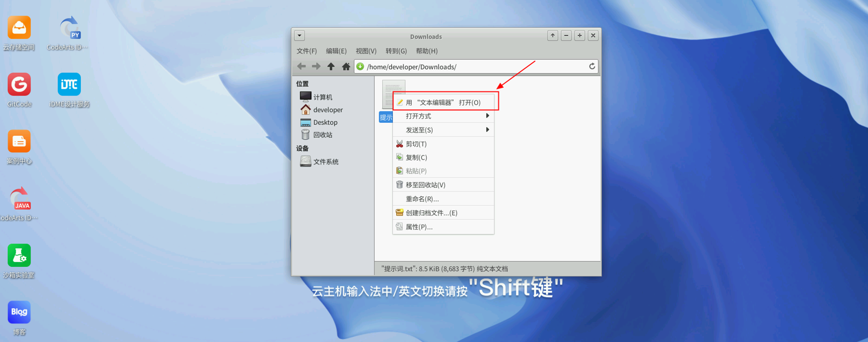Image resolution: width=868 pixels, height=342 pixels.
Task: Close the Downloads window
Action: click(x=593, y=35)
